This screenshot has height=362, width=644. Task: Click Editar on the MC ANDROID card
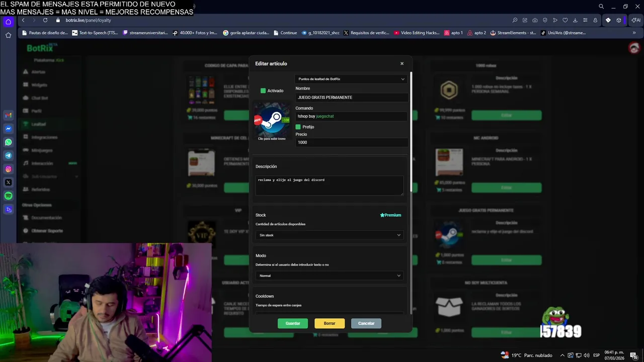[507, 188]
